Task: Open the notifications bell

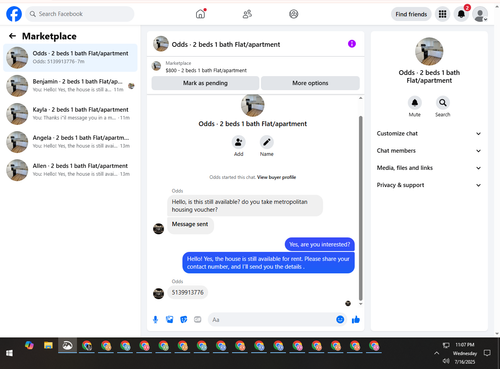Action: click(461, 14)
